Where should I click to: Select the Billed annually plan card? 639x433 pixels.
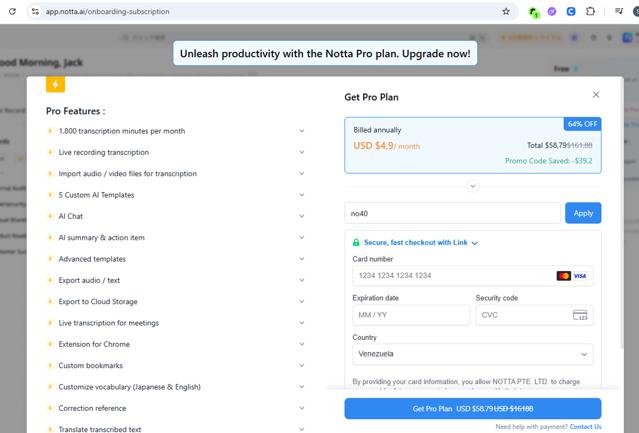coord(473,145)
